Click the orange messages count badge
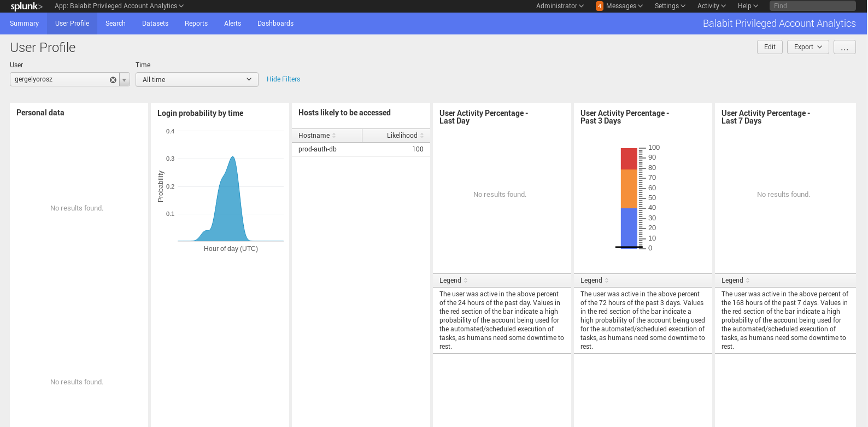 pyautogui.click(x=600, y=6)
